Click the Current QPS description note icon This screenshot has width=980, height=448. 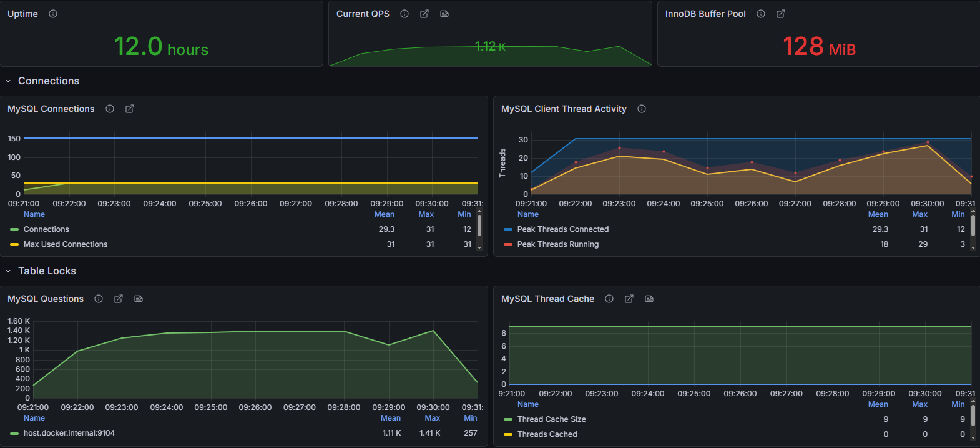tap(444, 14)
